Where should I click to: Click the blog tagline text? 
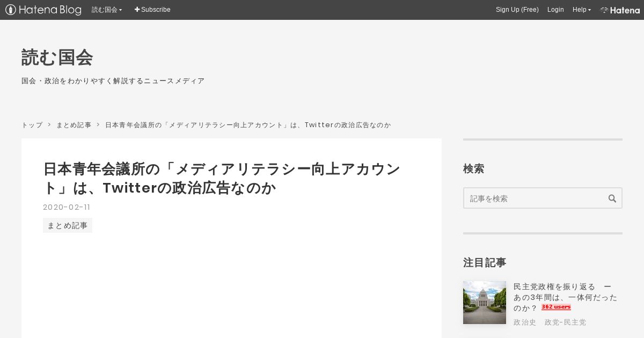pyautogui.click(x=113, y=81)
